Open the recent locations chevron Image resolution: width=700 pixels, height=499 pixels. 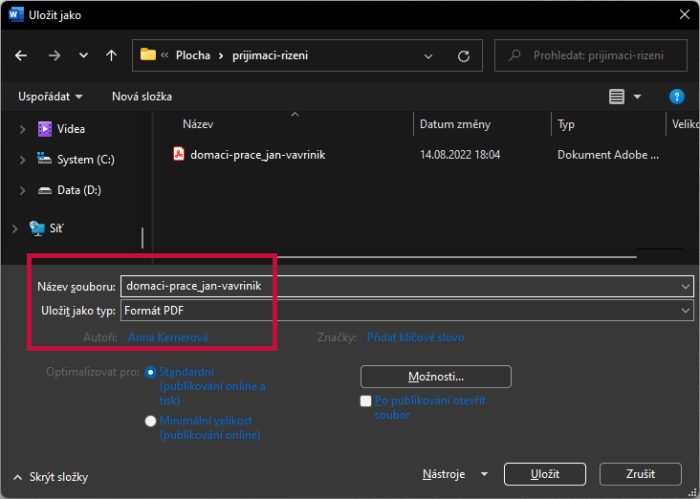click(x=83, y=55)
